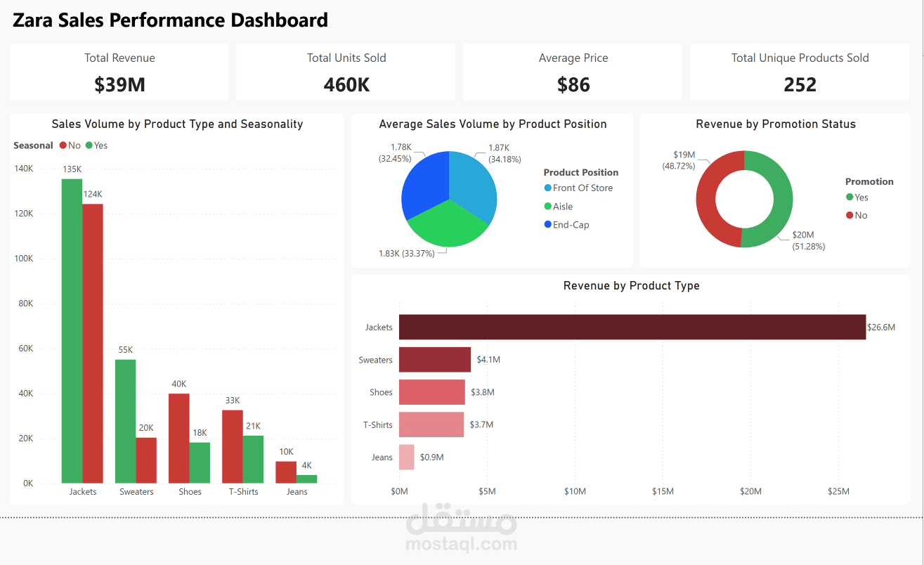
Task: Select the dark red Jackets revenue bar
Action: [x=631, y=327]
